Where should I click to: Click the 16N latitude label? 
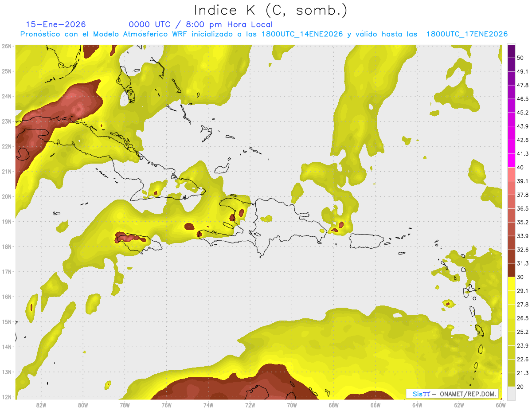[6, 297]
